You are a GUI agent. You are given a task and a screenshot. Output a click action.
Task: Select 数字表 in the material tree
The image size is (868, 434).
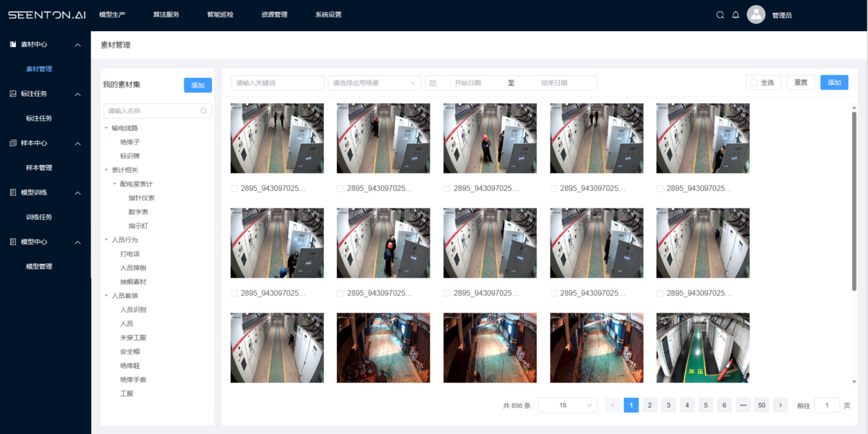click(x=139, y=212)
